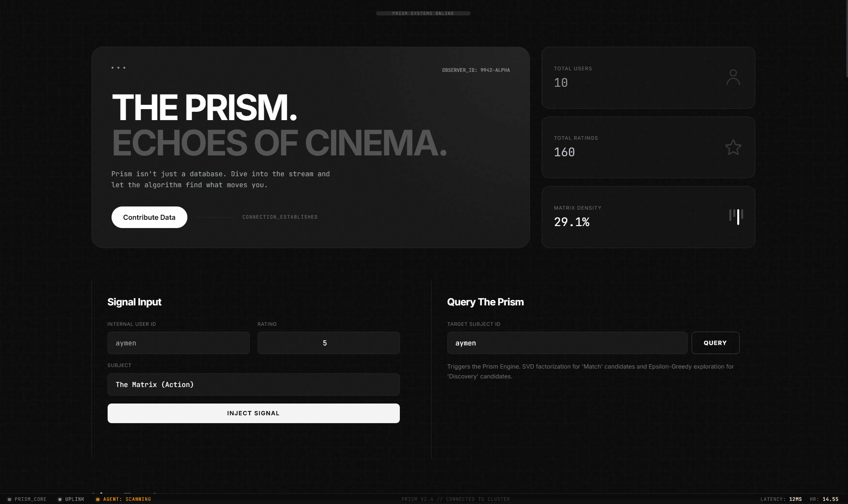Click the ECHOES OF CINEMA. headline
Image resolution: width=848 pixels, height=504 pixels.
(280, 142)
